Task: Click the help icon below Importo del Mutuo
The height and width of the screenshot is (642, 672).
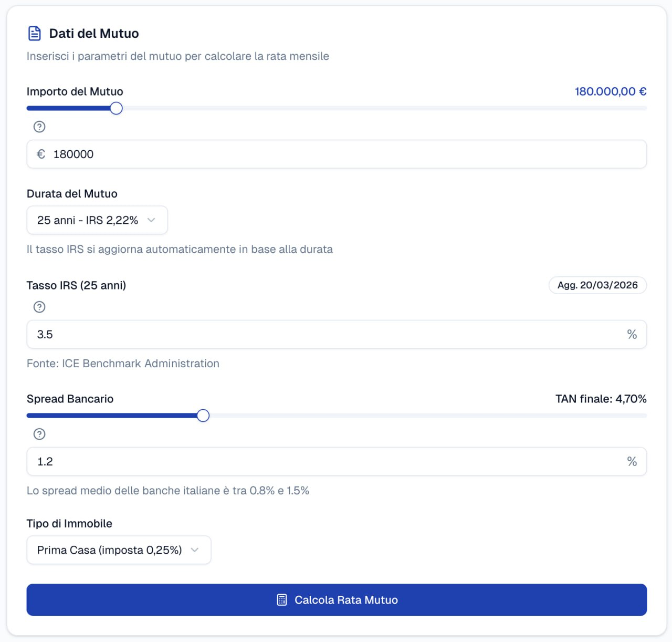Action: click(39, 127)
